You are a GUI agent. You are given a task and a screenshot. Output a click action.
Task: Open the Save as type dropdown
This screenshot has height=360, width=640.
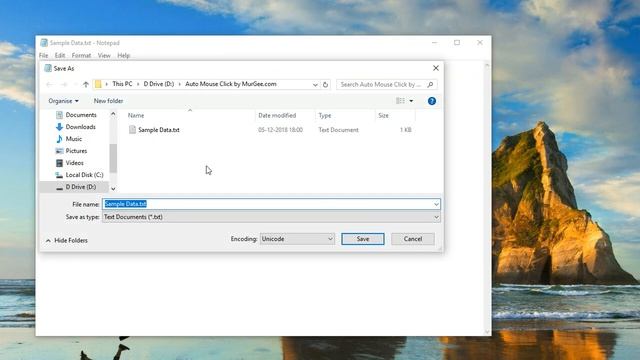pos(271,217)
